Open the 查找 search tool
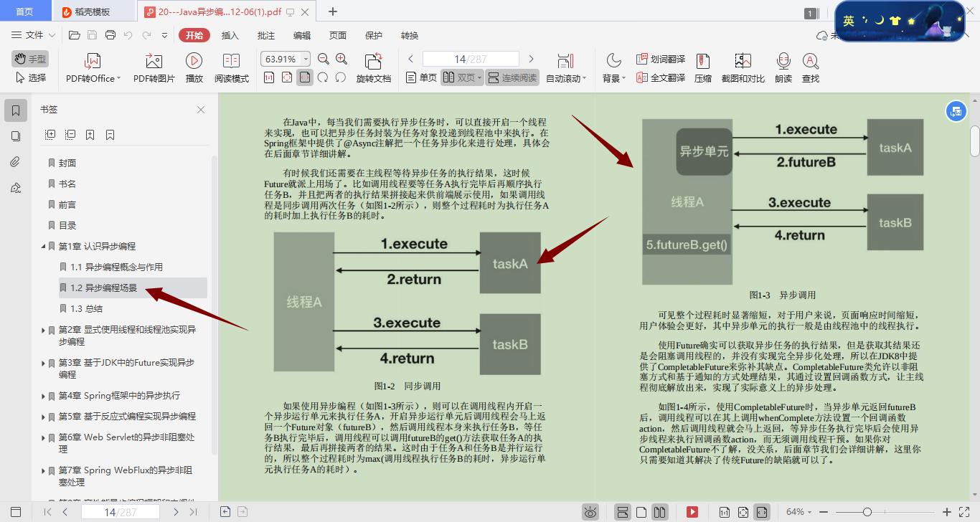Image resolution: width=980 pixels, height=522 pixels. click(811, 68)
